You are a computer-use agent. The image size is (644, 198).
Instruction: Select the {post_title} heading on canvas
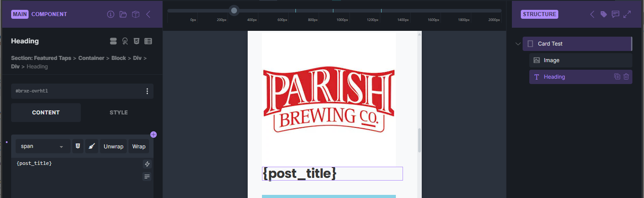pos(332,173)
